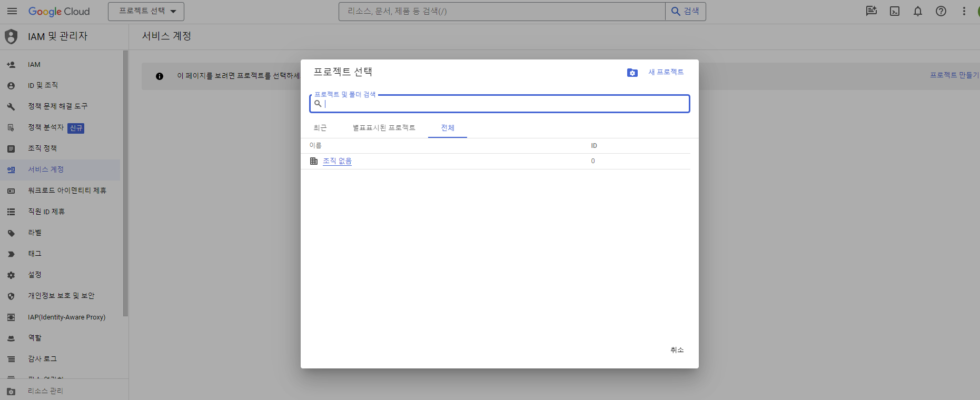Click the Google Cloud logo
980x400 pixels.
59,12
